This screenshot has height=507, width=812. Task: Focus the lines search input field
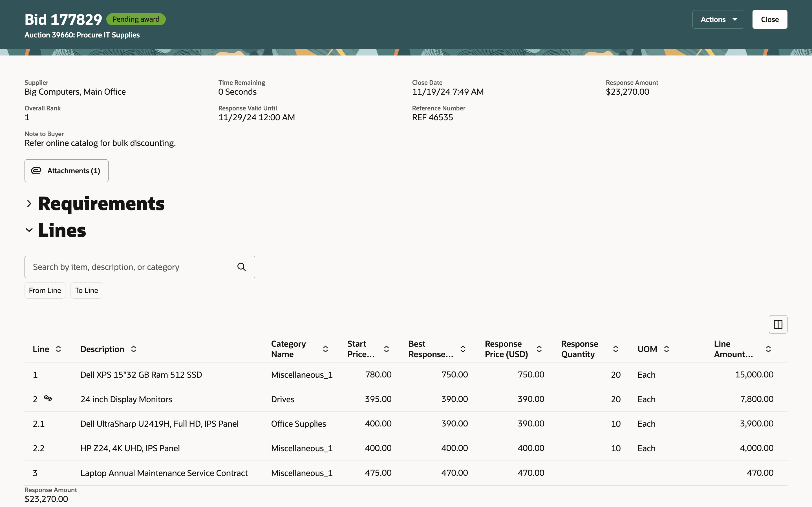pyautogui.click(x=131, y=267)
